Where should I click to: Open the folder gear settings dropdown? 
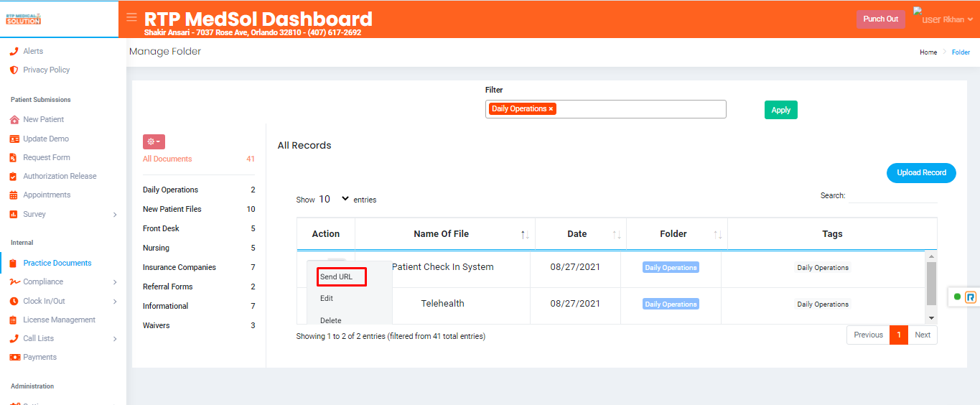[x=154, y=141]
